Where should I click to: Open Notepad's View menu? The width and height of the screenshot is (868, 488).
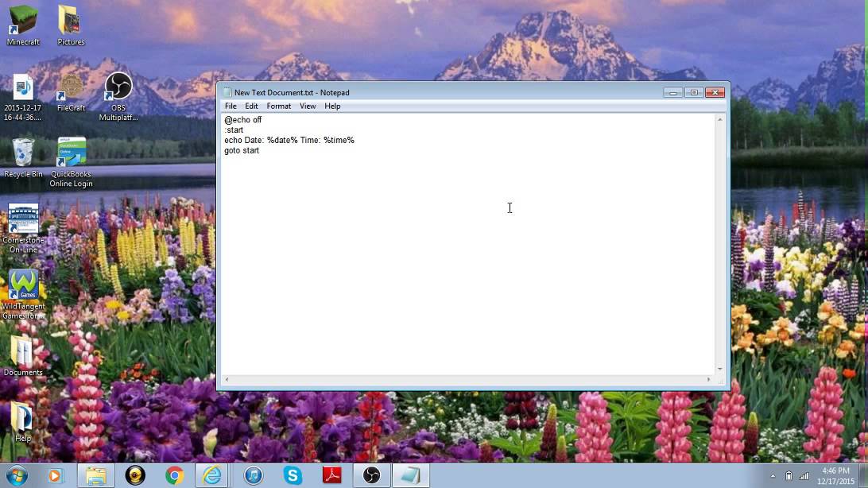pos(308,107)
